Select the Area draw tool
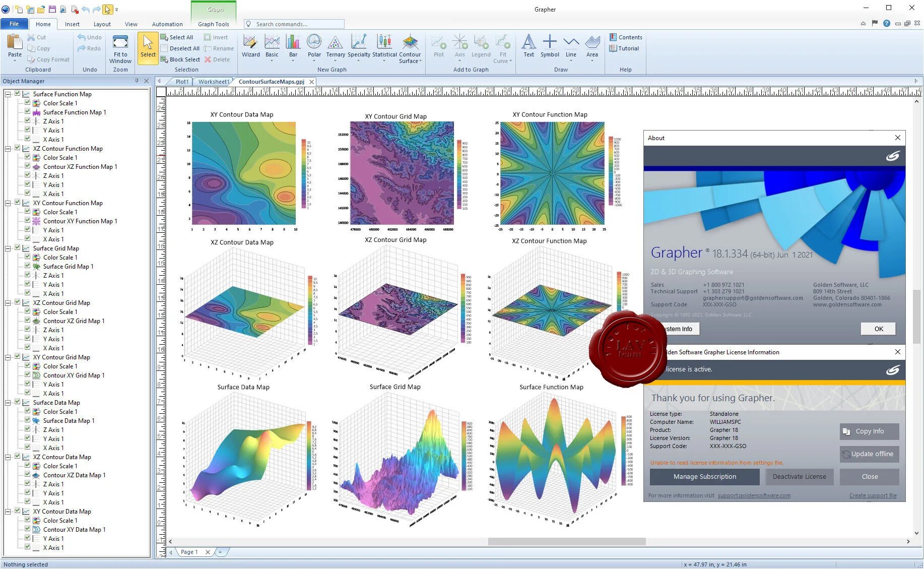The width and height of the screenshot is (924, 569). pos(592,46)
